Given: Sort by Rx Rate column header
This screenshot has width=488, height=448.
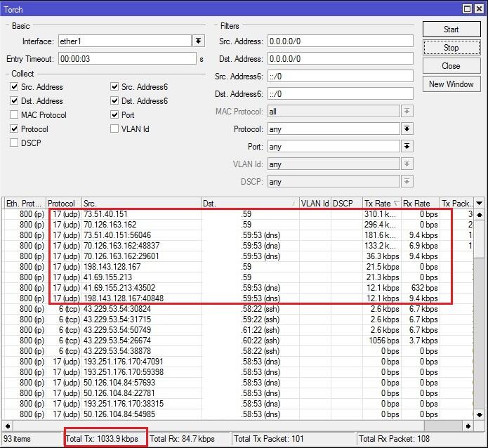Looking at the screenshot, I should tap(419, 203).
